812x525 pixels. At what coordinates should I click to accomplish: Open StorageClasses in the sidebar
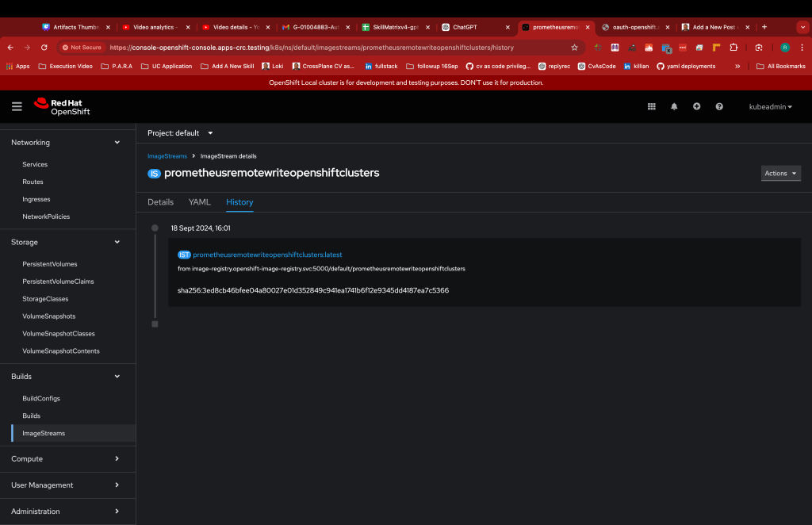(45, 299)
